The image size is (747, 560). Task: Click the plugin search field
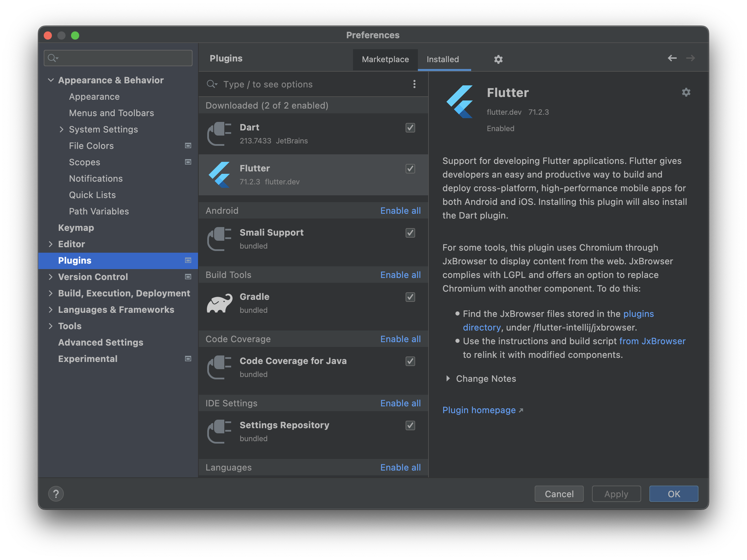tap(307, 84)
